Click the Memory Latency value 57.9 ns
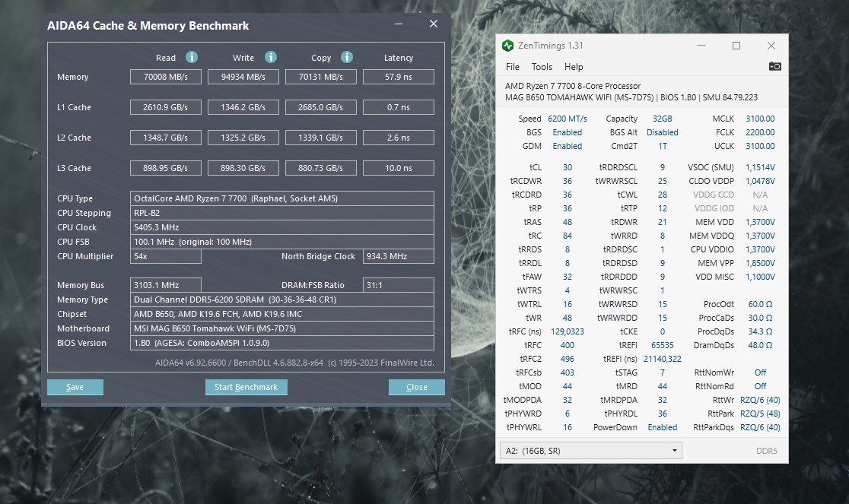 [399, 77]
